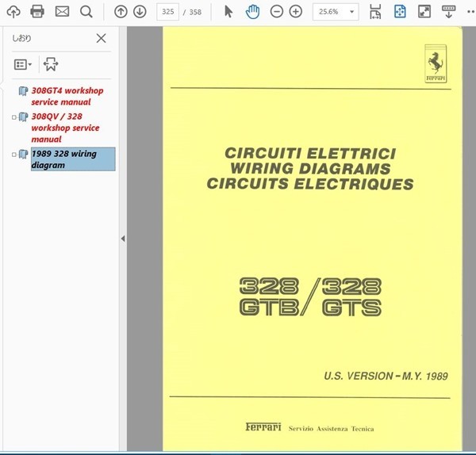This screenshot has height=455, width=476.
Task: Go to previous page arrow
Action: click(121, 12)
